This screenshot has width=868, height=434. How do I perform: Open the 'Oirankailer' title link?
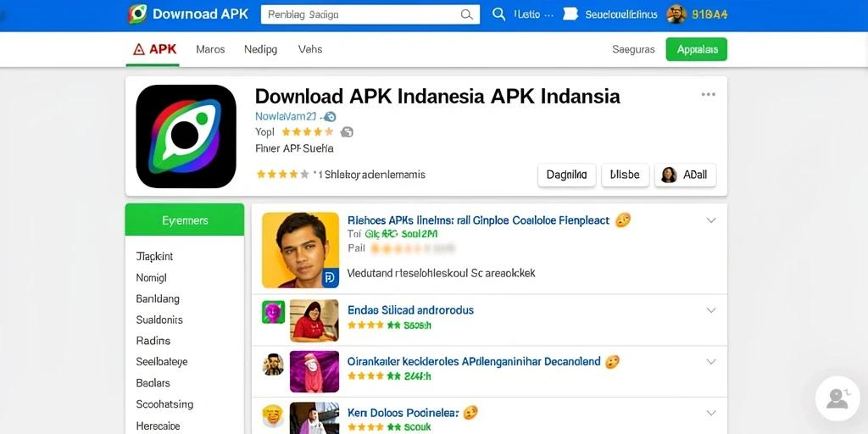(474, 361)
